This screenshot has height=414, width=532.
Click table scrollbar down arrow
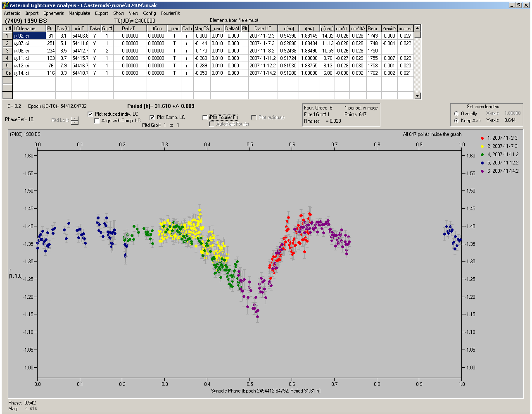[417, 96]
